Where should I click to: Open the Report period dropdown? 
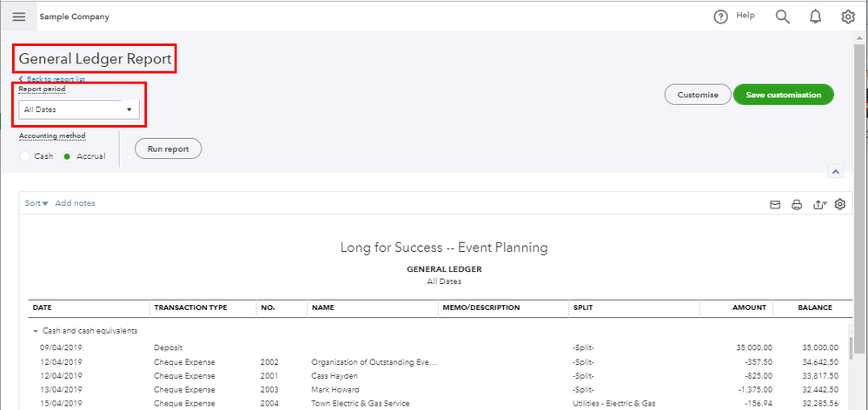click(x=79, y=109)
